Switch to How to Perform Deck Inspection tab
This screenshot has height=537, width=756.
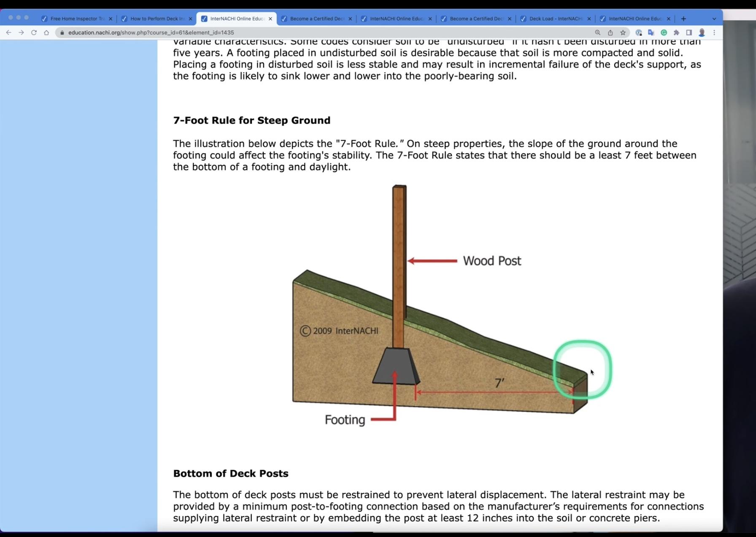point(157,19)
